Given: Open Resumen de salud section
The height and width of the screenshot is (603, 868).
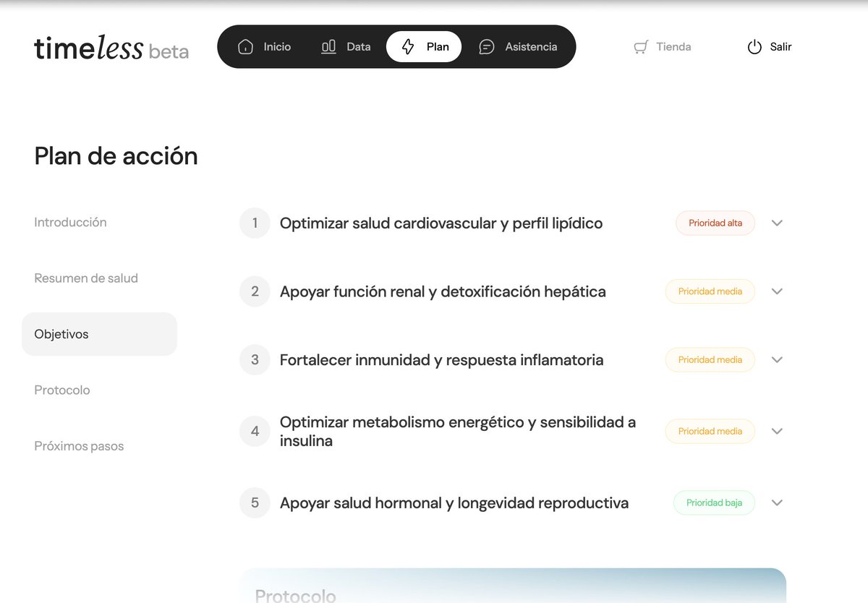Looking at the screenshot, I should [86, 278].
